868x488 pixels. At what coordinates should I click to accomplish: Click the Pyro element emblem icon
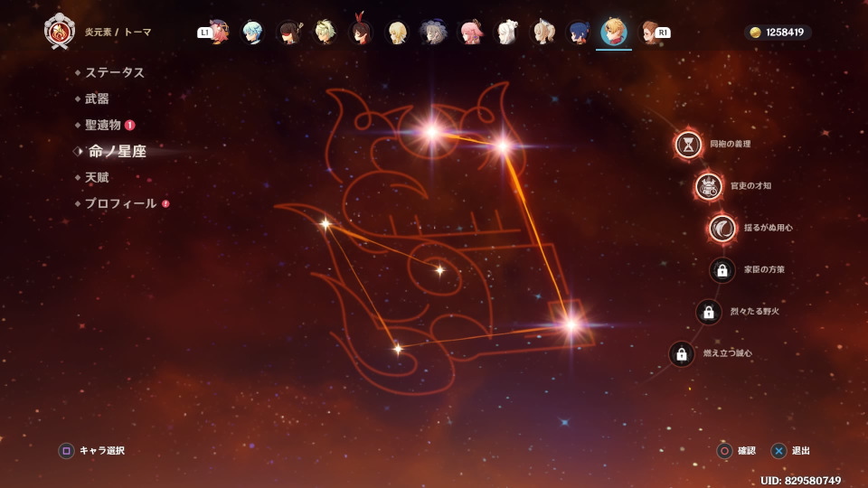(60, 32)
